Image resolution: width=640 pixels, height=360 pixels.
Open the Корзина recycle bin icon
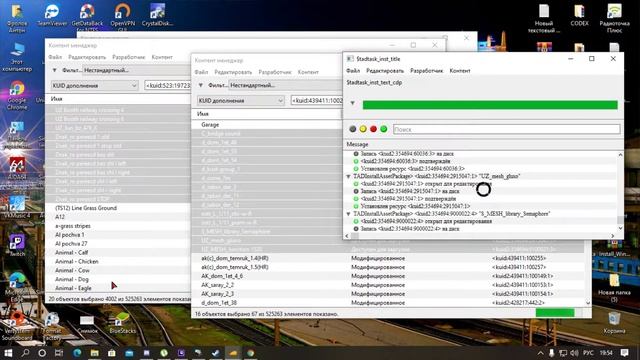614,322
